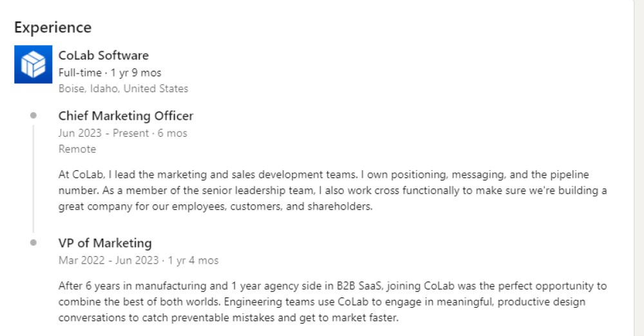
Task: Click the paragraph starting 'At CoLab, I lead'
Action: tap(332, 190)
